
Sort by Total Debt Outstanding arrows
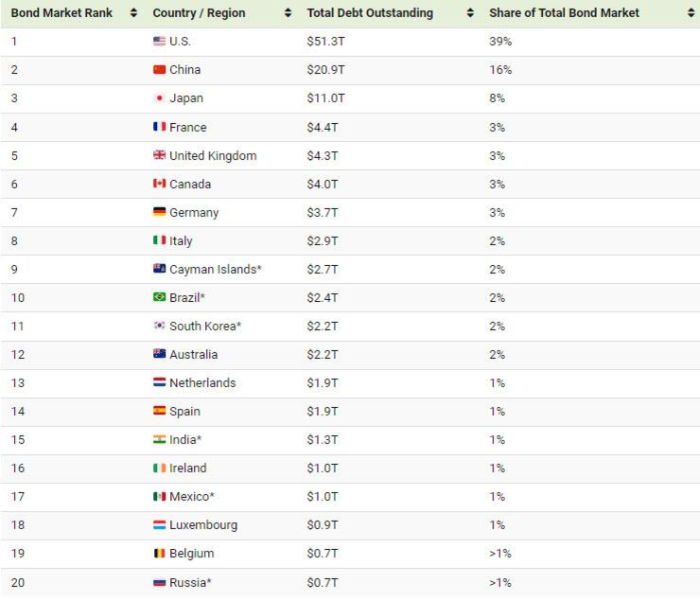pyautogui.click(x=470, y=13)
